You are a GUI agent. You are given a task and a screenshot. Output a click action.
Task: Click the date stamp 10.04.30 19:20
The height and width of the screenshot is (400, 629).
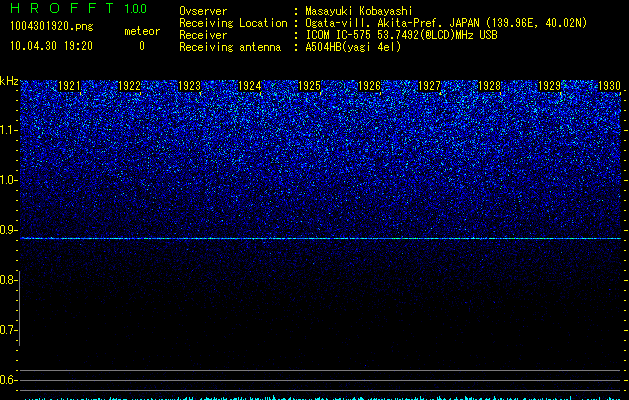coord(51,46)
